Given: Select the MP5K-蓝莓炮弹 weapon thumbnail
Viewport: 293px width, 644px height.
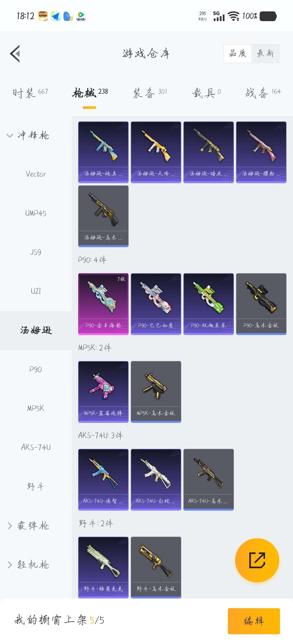Looking at the screenshot, I should point(103,392).
